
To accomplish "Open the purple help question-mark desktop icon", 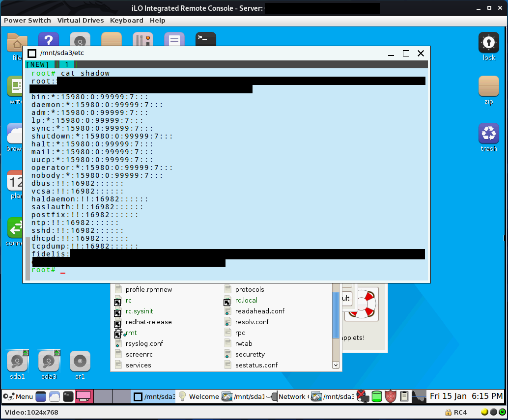I will click(48, 39).
